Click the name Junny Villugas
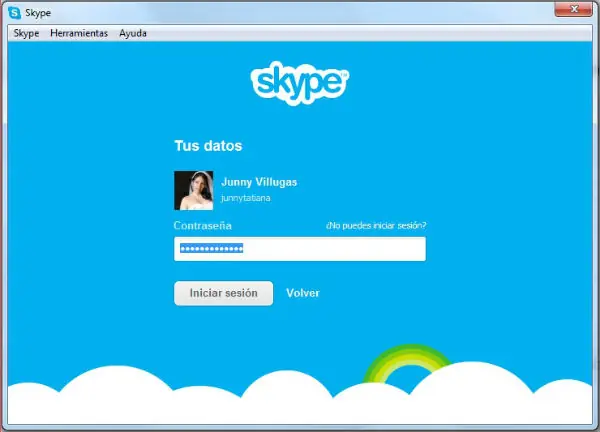600x432 pixels. point(259,182)
